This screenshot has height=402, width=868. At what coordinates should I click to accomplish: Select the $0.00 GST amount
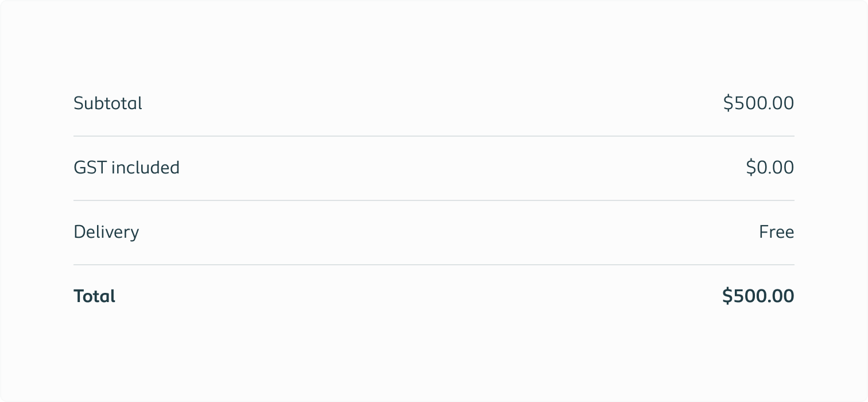click(770, 168)
